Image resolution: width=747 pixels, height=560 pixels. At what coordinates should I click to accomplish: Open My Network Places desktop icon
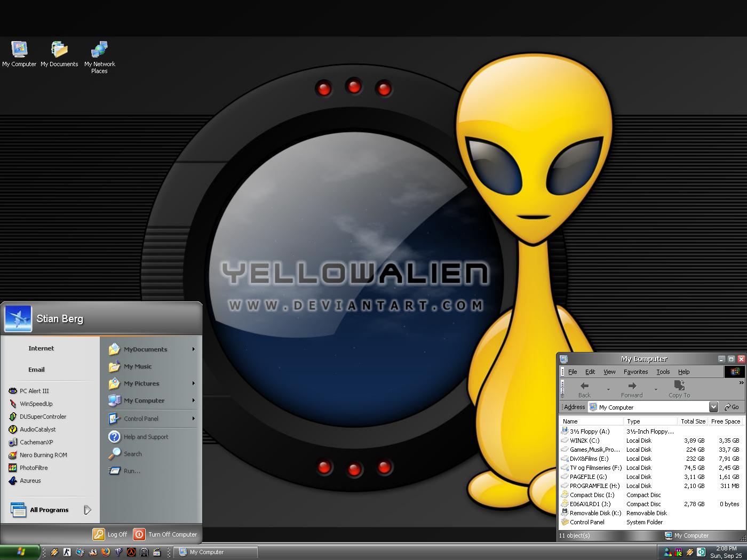pyautogui.click(x=99, y=57)
